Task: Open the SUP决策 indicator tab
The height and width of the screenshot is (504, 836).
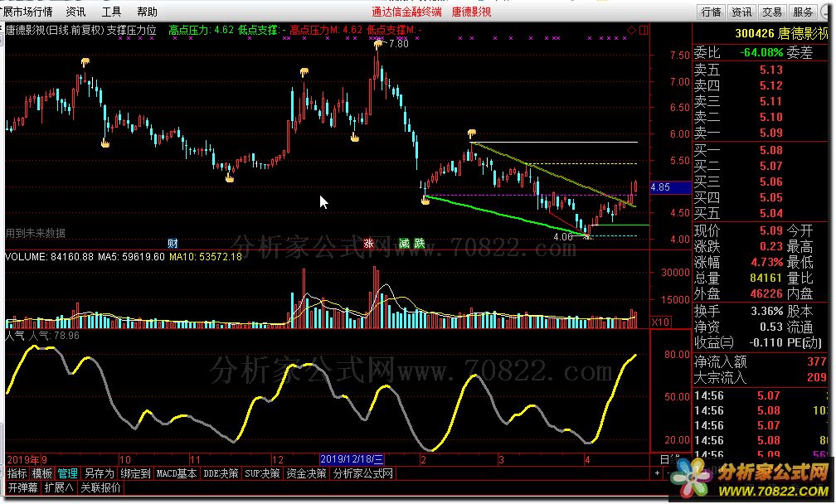Action: click(x=262, y=473)
